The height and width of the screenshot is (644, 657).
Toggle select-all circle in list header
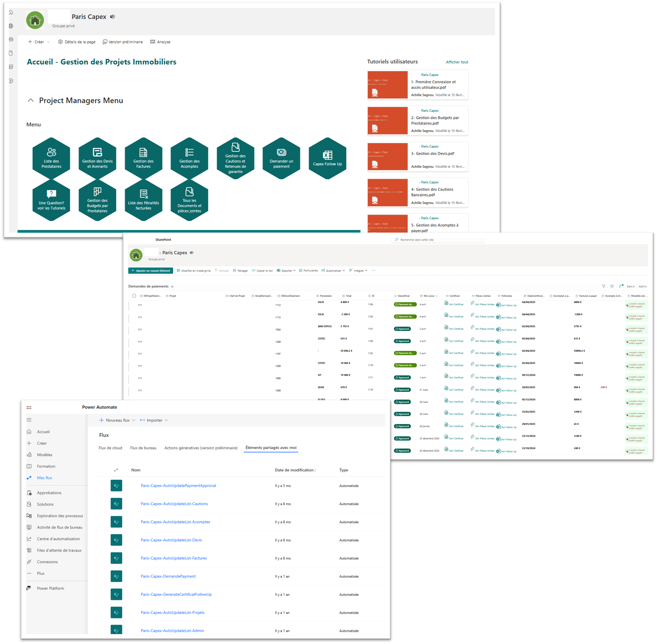tap(134, 296)
